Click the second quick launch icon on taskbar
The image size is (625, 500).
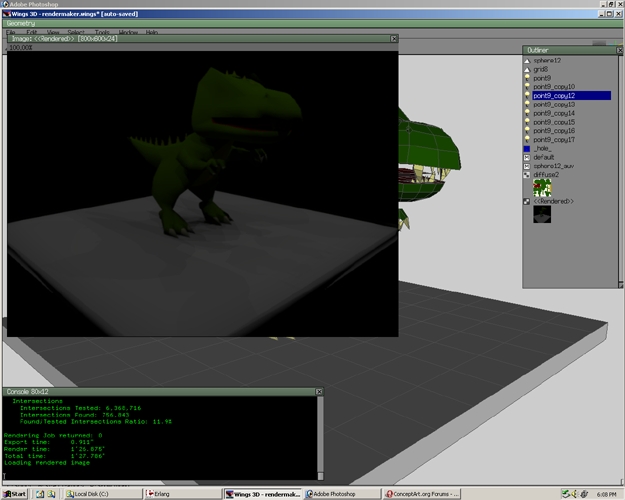[51, 494]
